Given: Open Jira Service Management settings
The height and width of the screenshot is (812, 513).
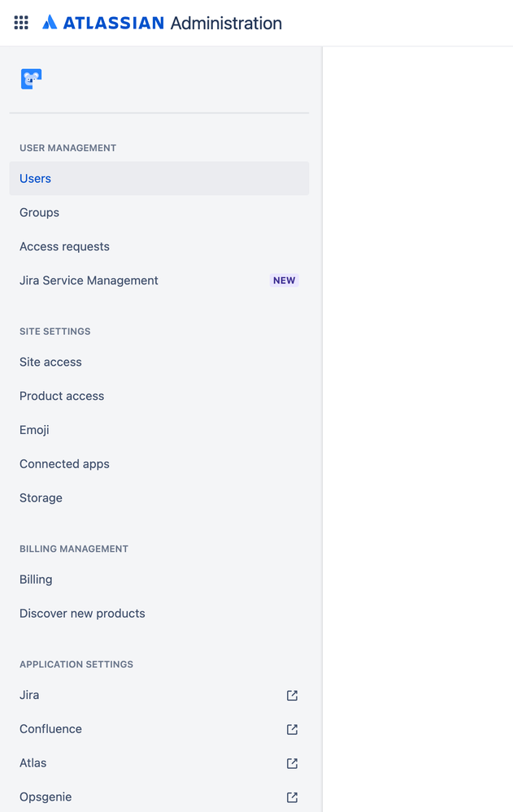Looking at the screenshot, I should point(159,280).
